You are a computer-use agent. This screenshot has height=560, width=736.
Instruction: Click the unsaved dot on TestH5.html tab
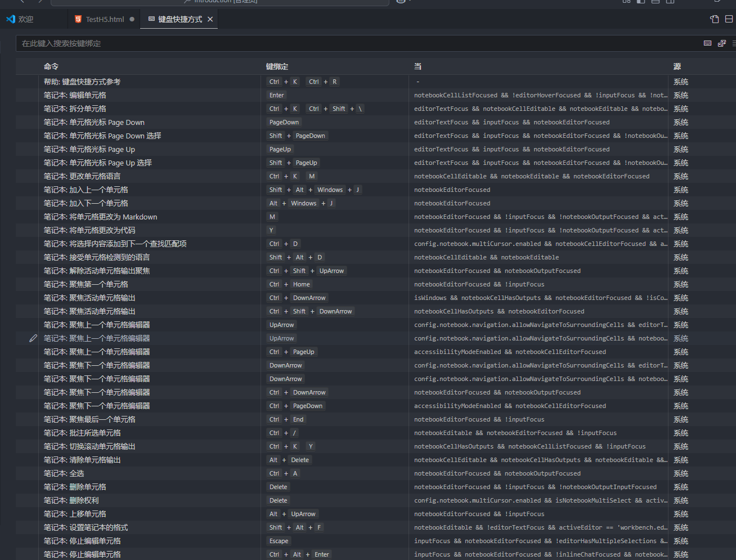[x=132, y=19]
